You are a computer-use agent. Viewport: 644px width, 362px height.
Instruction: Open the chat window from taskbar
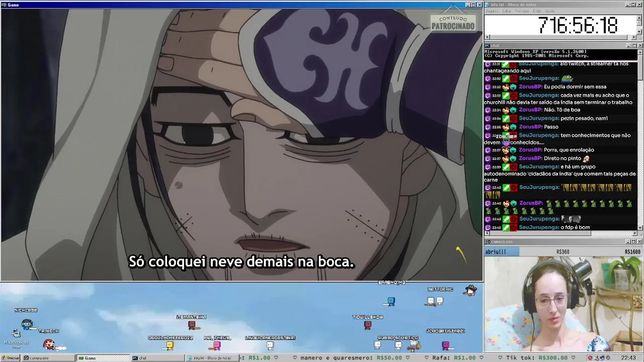[x=157, y=358]
